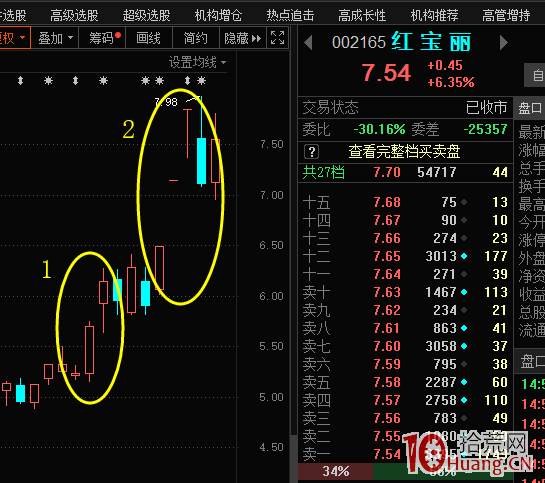This screenshot has width=545, height=483.
Task: Click stock code 002165
Action: pos(359,43)
